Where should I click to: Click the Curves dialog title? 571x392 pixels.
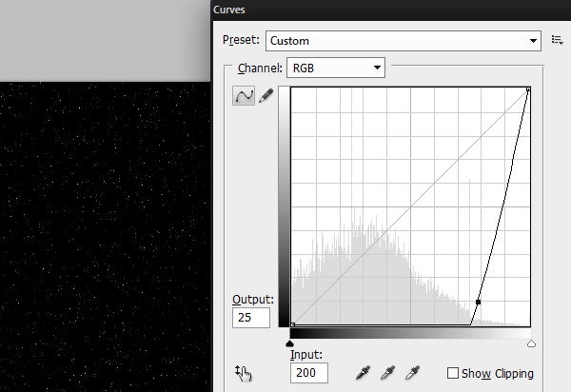229,10
